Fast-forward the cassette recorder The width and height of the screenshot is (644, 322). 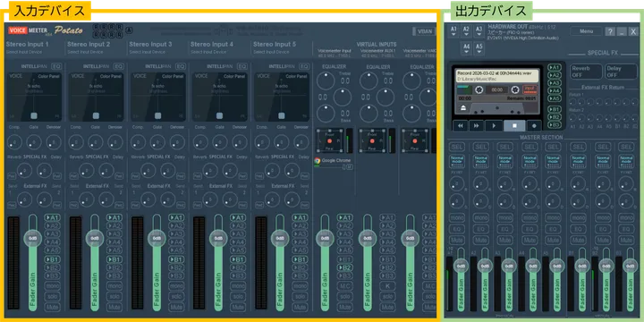pyautogui.click(x=477, y=125)
